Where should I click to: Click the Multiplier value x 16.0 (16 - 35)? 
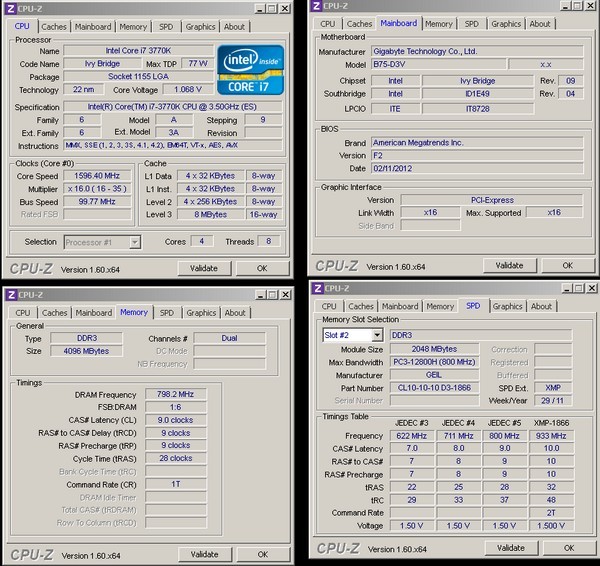[x=97, y=189]
